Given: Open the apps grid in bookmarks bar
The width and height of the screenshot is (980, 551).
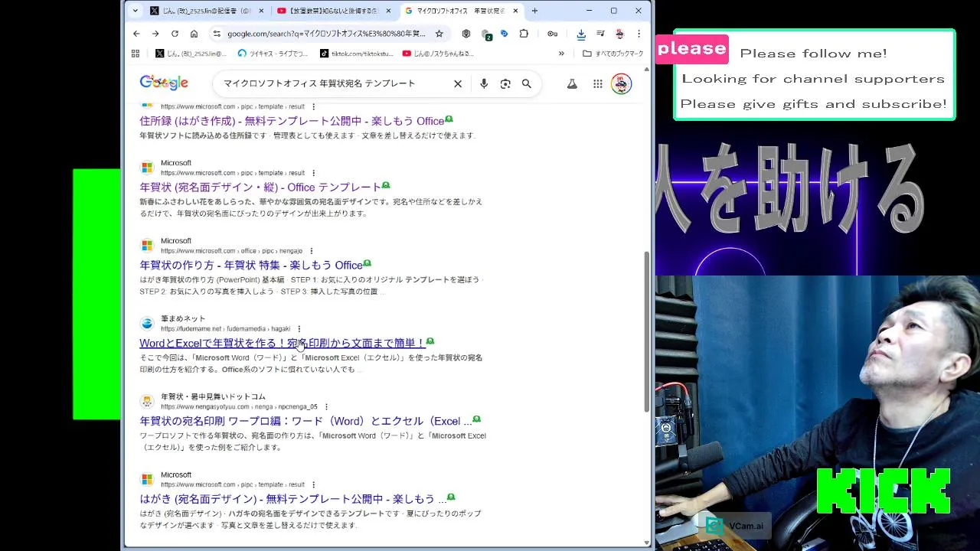Looking at the screenshot, I should coord(136,54).
